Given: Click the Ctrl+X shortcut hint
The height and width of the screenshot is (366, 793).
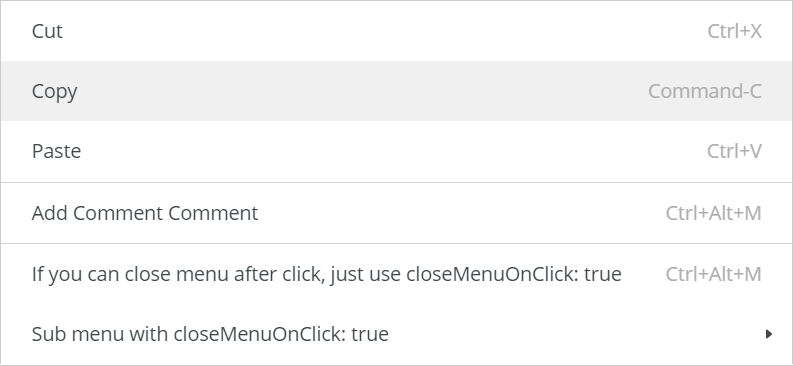Looking at the screenshot, I should point(734,31).
